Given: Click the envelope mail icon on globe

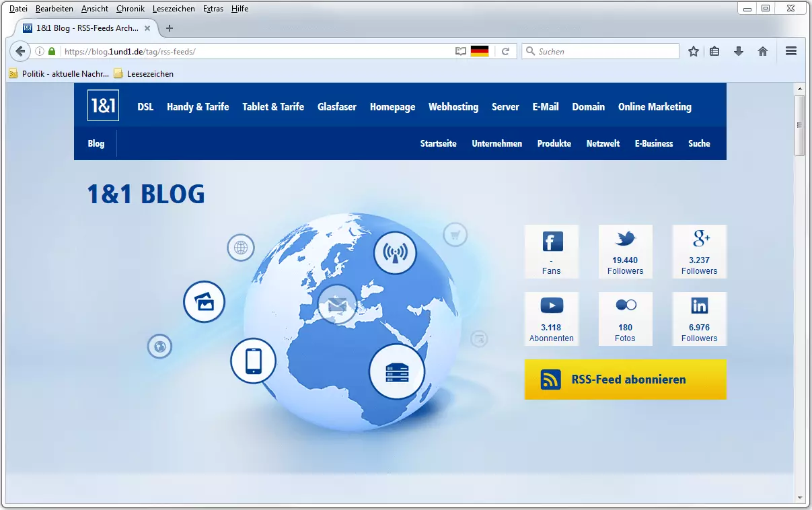Looking at the screenshot, I should (337, 305).
